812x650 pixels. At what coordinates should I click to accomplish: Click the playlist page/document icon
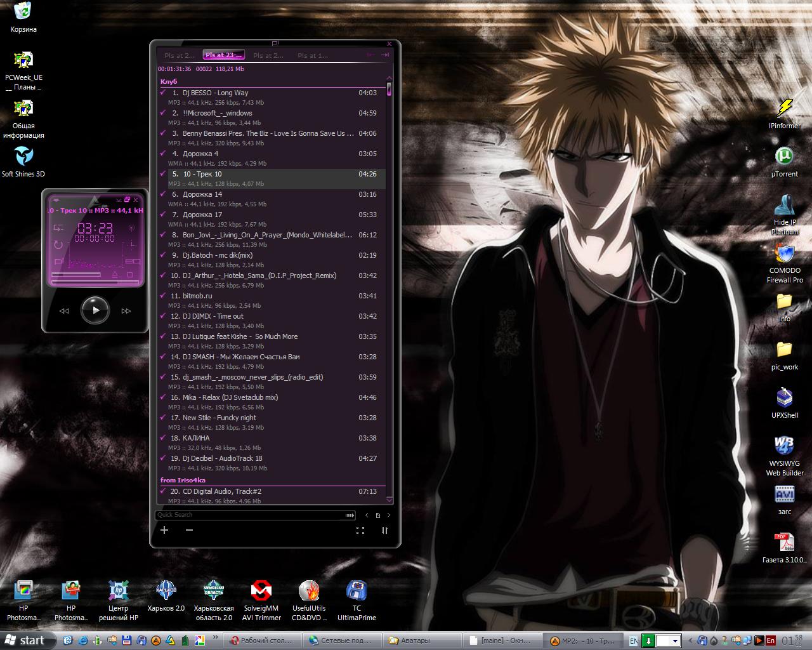point(378,515)
